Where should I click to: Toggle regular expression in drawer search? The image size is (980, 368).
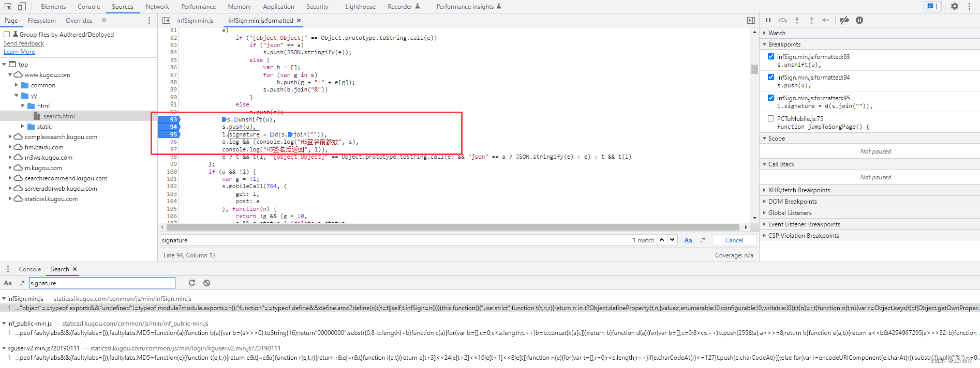coord(22,283)
